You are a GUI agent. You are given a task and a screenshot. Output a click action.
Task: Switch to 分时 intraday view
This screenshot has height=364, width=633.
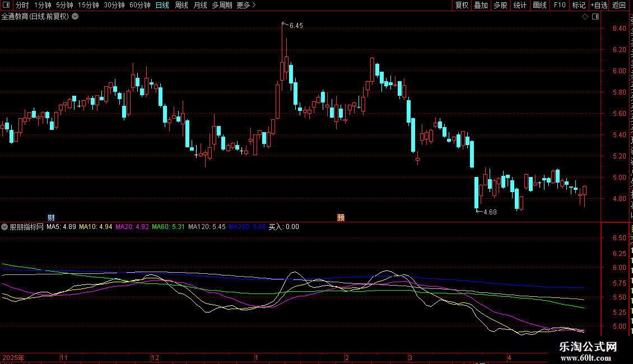coord(22,5)
